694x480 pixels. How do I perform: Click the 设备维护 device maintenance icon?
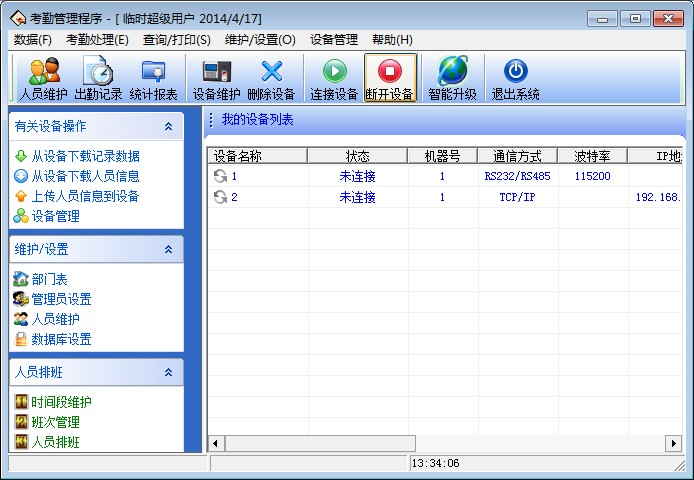pyautogui.click(x=216, y=78)
